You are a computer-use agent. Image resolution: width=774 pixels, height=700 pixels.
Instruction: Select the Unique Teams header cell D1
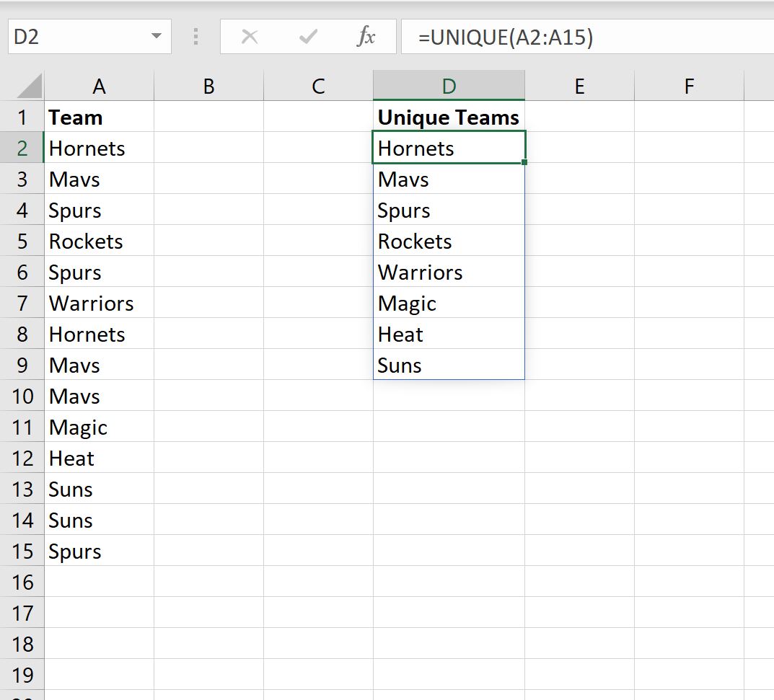point(447,116)
